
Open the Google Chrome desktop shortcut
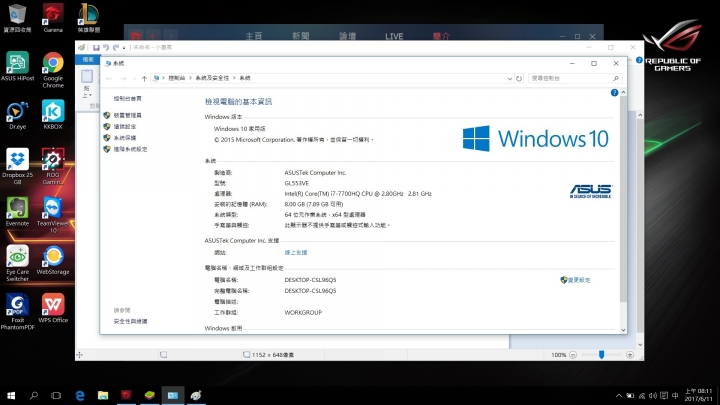(x=53, y=70)
